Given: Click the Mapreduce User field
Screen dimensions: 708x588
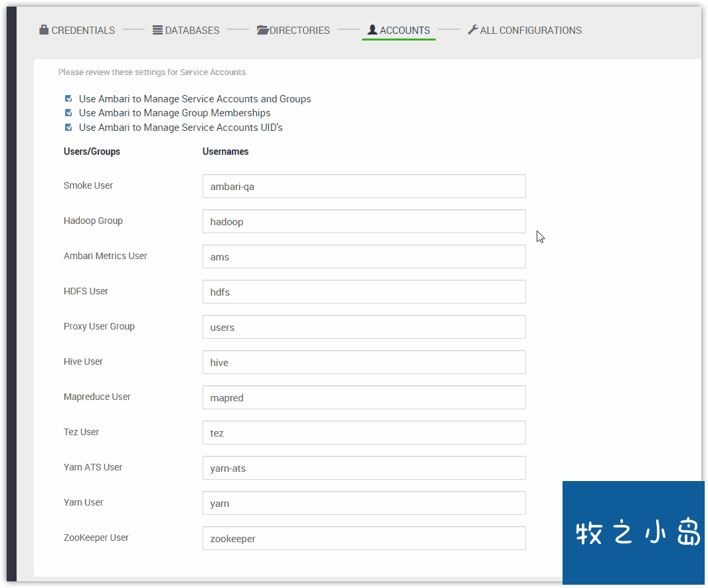Looking at the screenshot, I should pyautogui.click(x=364, y=397).
